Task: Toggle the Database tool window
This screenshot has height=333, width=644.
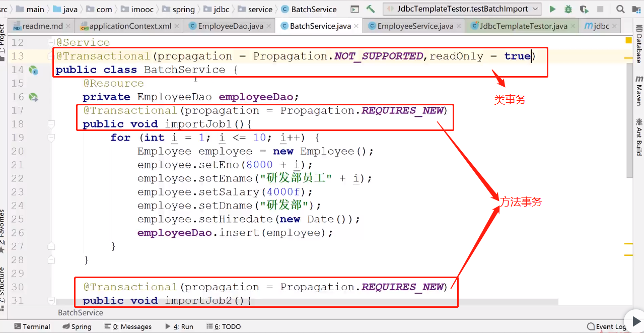Action: click(639, 48)
